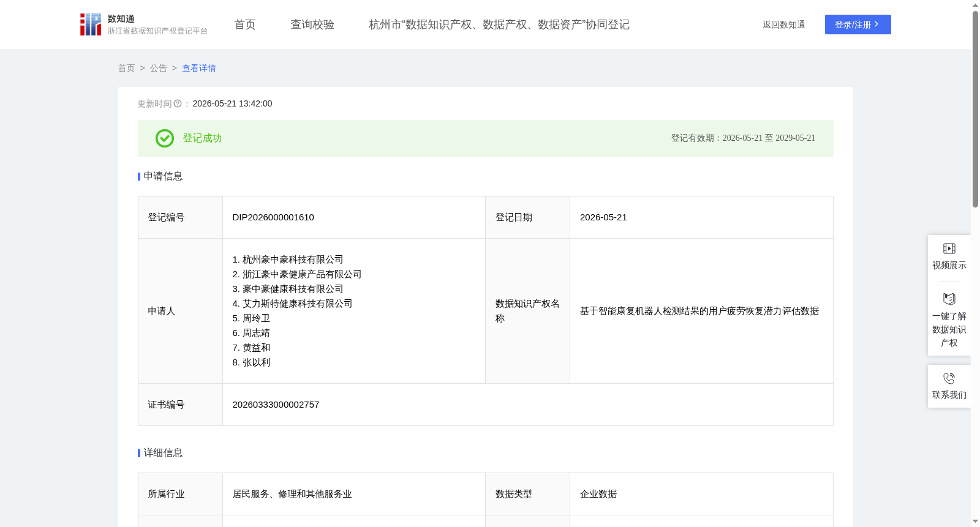Select registration number DIP2026000001610

pos(273,217)
